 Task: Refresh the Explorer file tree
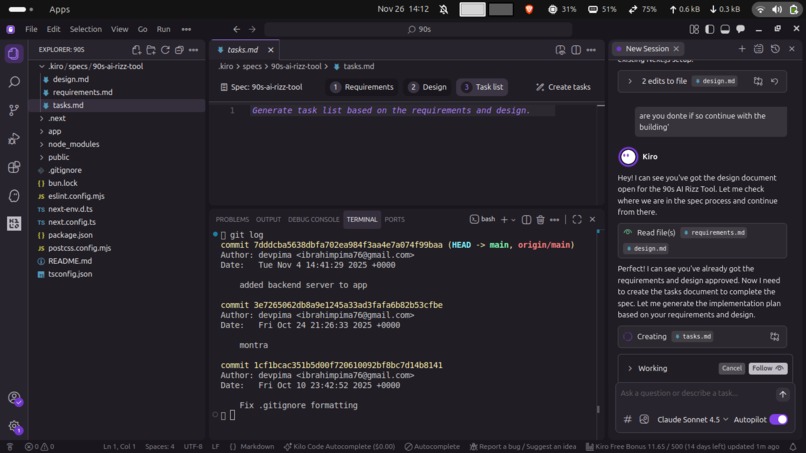pyautogui.click(x=165, y=50)
